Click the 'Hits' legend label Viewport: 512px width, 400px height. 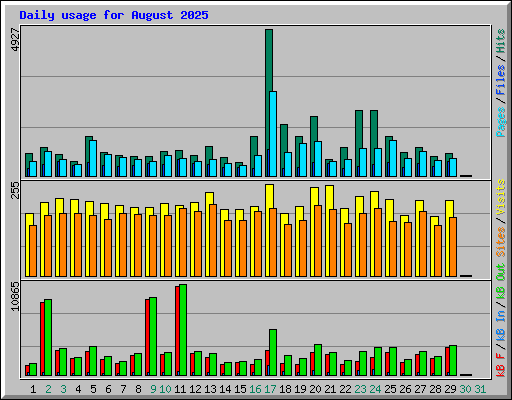501,41
